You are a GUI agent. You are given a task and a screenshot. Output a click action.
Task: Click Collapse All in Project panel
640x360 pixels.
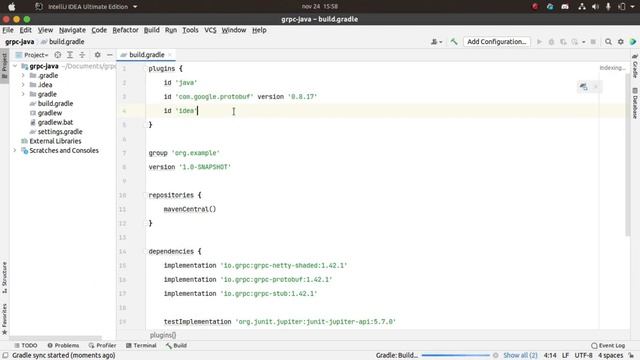[x=82, y=55]
